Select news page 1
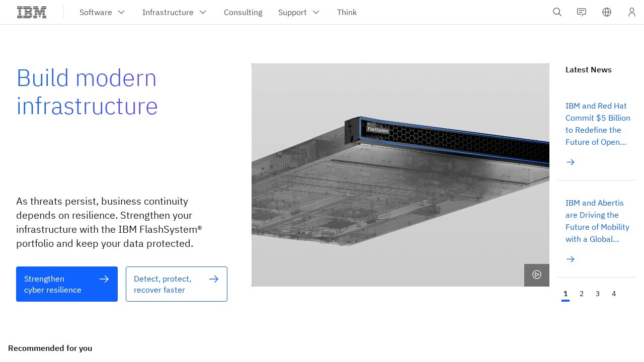 click(566, 294)
